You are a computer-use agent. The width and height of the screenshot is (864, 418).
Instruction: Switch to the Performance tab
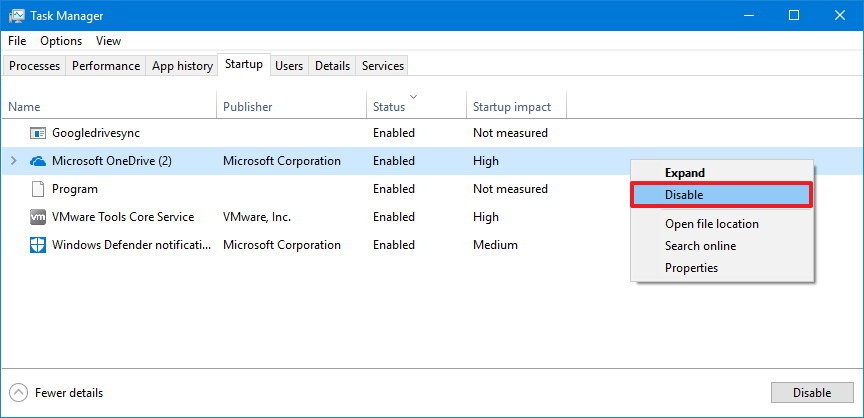coord(106,66)
